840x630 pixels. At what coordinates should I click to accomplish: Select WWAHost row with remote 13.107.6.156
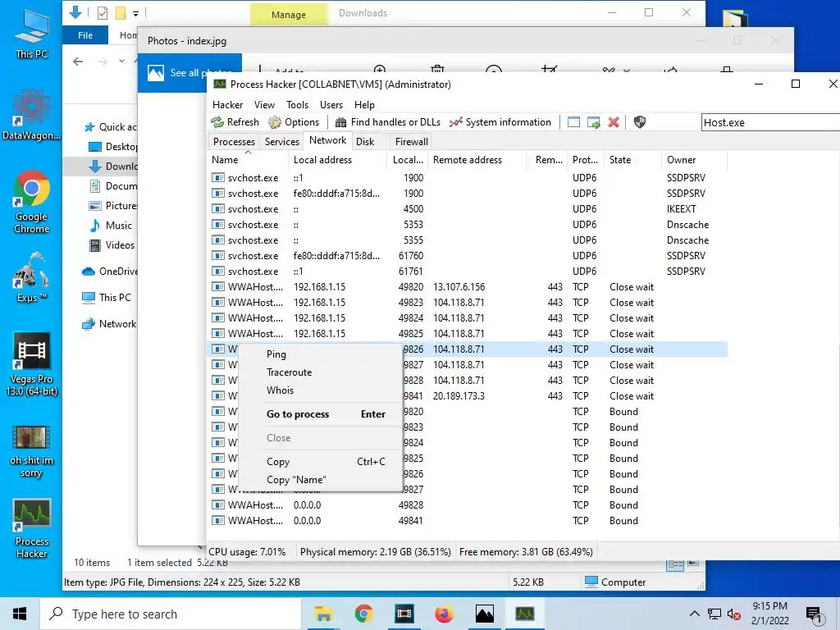pos(468,286)
